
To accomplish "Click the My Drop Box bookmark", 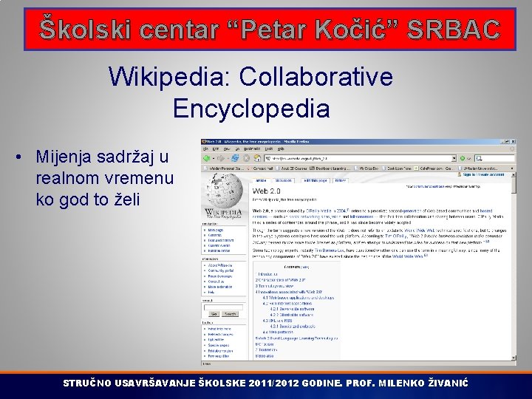I will [x=366, y=168].
